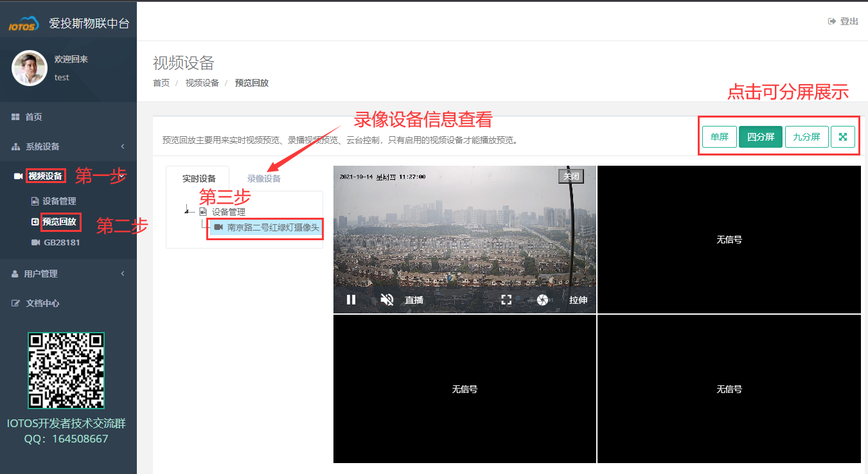Switch display to 单屏 single screen
This screenshot has height=474, width=868.
tap(719, 137)
